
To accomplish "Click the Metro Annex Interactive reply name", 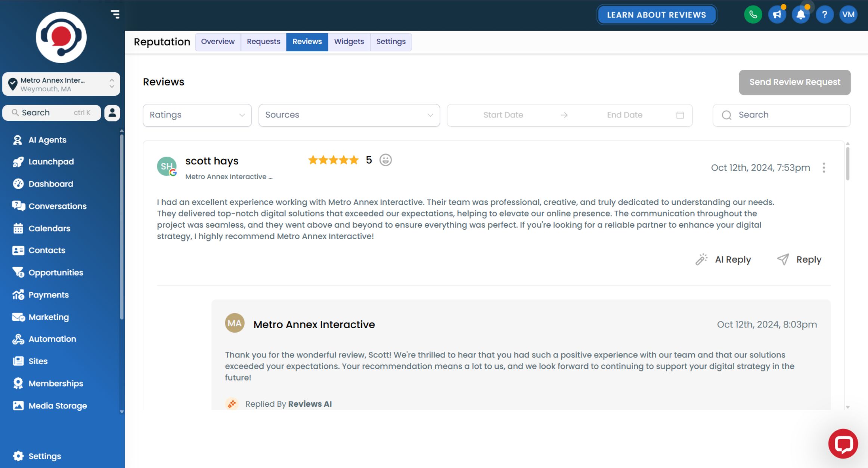I will 314,324.
